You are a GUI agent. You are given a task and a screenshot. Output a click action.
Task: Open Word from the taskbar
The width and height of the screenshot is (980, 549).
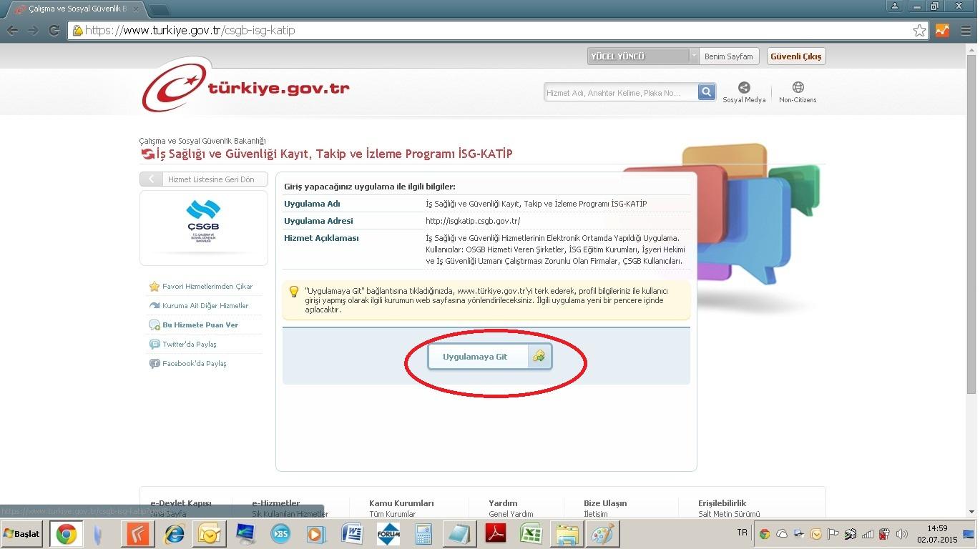click(x=352, y=534)
